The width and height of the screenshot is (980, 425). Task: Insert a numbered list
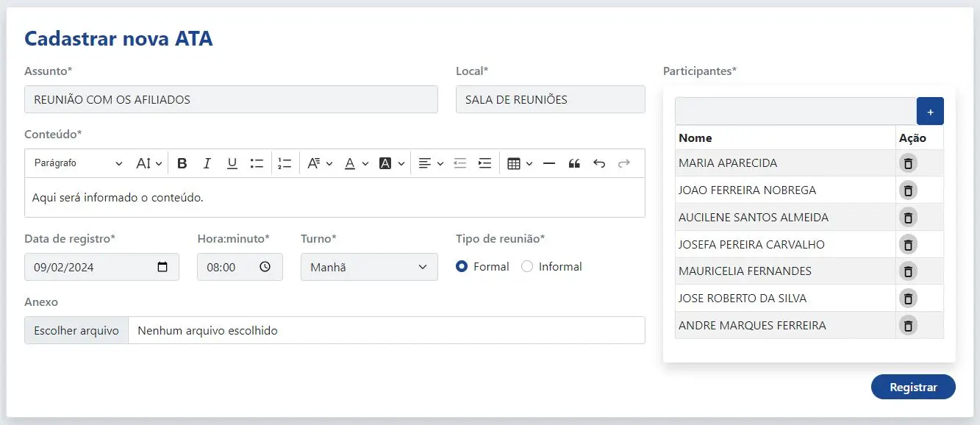[285, 163]
